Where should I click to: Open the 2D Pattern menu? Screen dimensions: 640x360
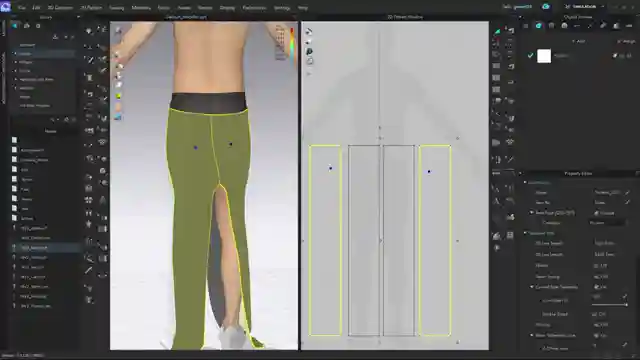coord(91,7)
